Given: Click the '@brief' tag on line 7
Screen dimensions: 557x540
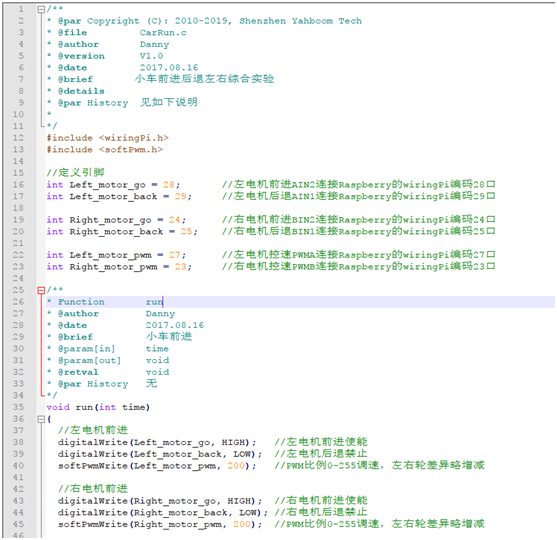Looking at the screenshot, I should tap(75, 79).
